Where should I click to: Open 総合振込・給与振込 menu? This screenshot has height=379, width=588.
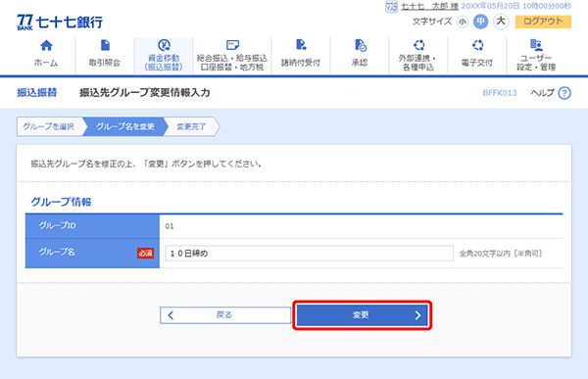click(232, 55)
